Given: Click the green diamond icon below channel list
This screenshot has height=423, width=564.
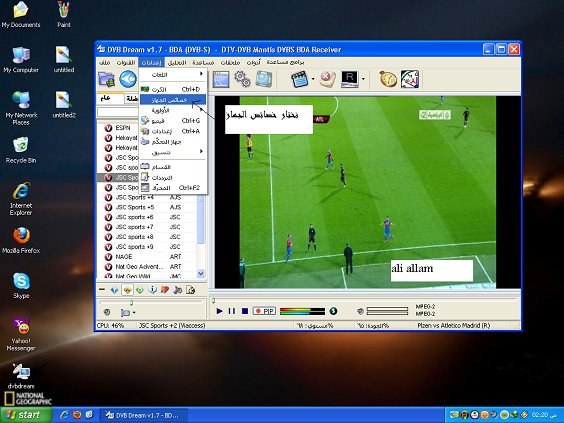Looking at the screenshot, I should pos(140,290).
